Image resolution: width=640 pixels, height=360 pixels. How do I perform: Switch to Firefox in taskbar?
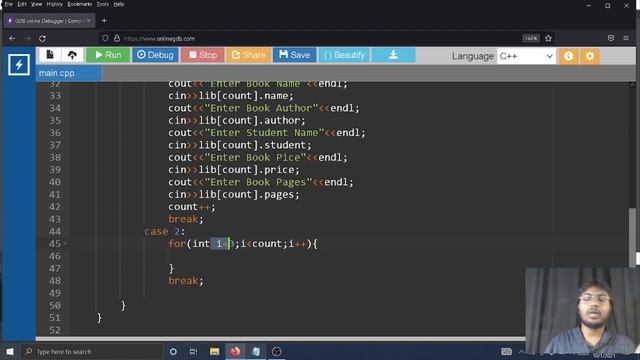pos(235,351)
